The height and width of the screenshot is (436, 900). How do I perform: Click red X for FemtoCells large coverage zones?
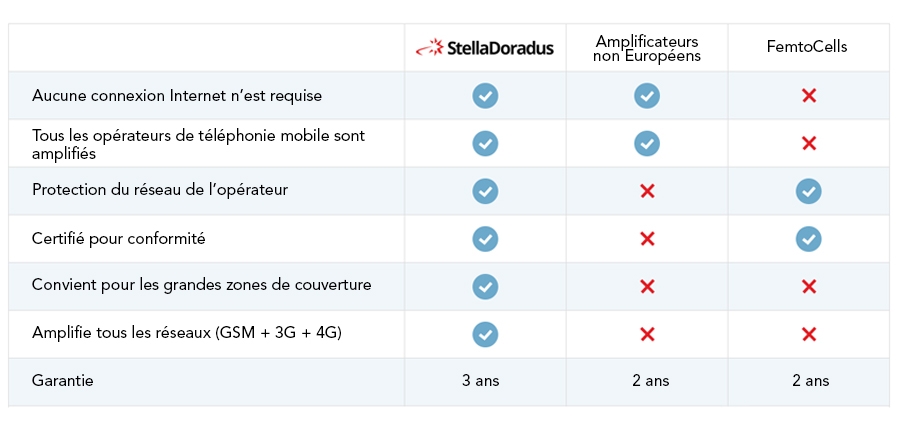pyautogui.click(x=809, y=286)
